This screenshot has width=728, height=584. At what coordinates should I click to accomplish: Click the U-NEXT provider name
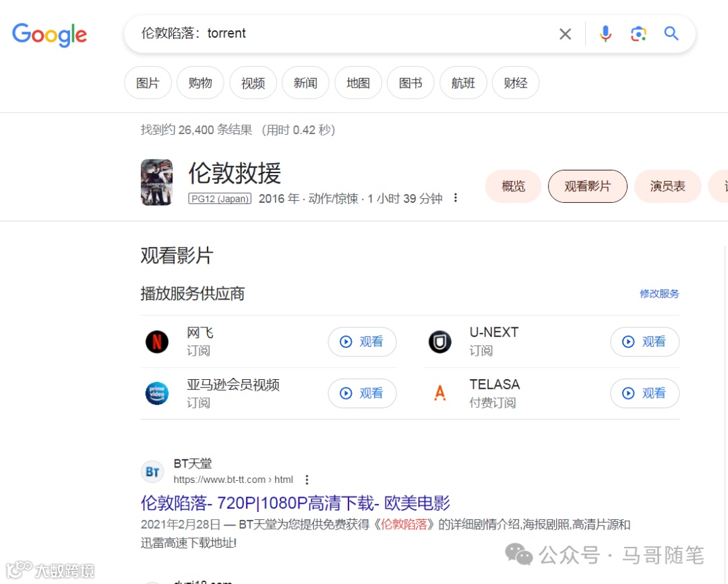point(494,333)
